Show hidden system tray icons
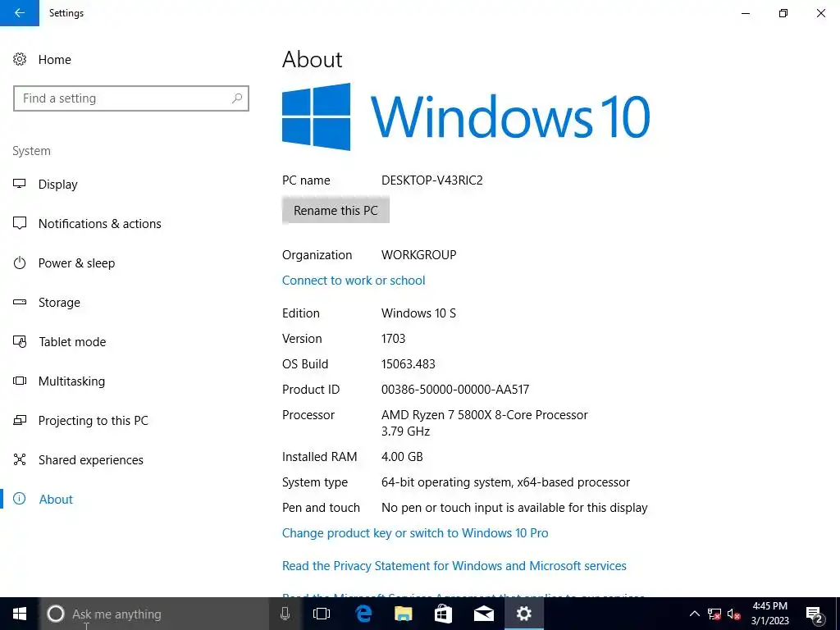 pyautogui.click(x=694, y=614)
